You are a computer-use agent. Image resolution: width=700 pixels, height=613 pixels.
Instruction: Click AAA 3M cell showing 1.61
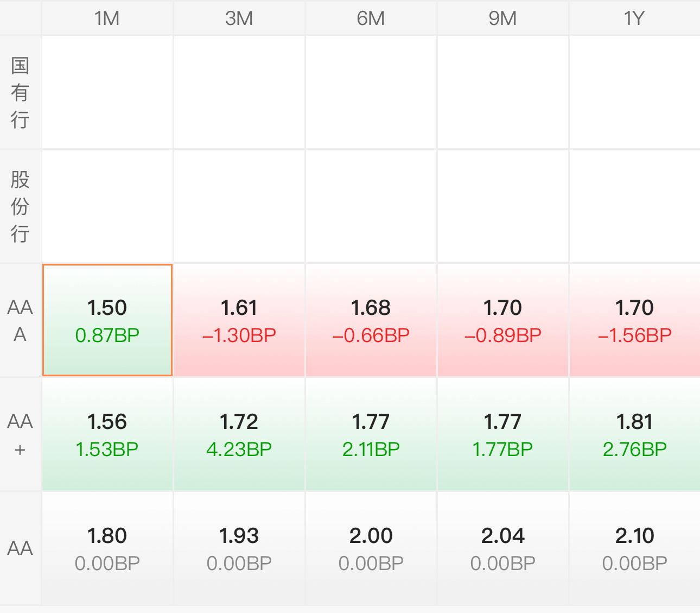pyautogui.click(x=239, y=320)
